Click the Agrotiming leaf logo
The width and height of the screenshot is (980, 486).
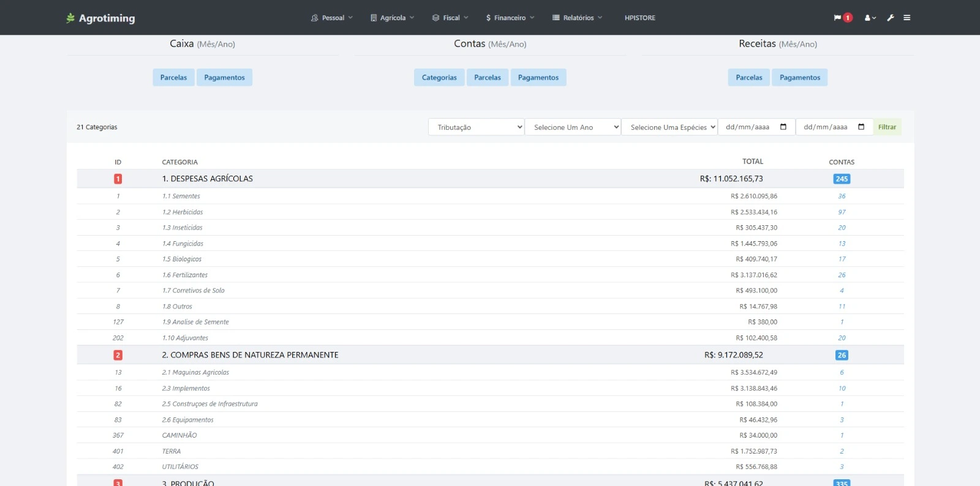(70, 18)
